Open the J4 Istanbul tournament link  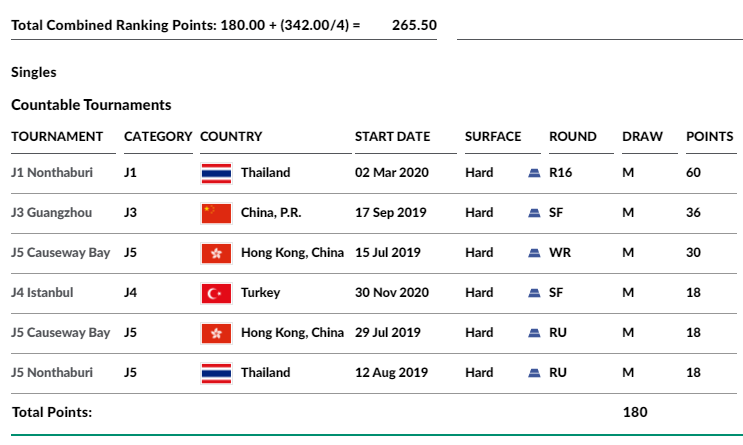coord(42,292)
